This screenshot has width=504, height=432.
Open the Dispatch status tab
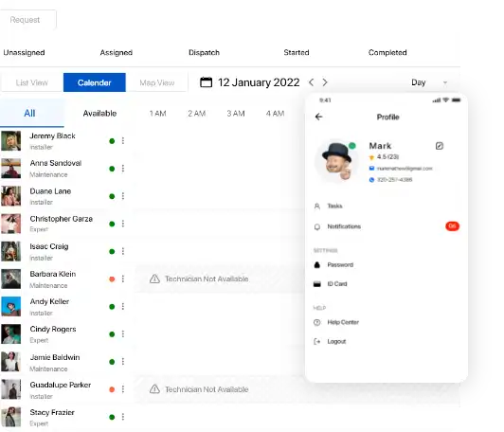204,52
